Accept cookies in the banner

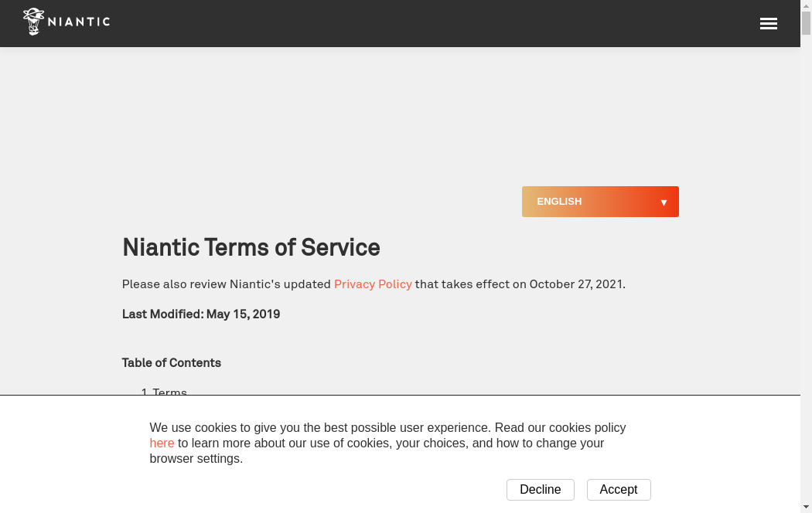coord(619,490)
